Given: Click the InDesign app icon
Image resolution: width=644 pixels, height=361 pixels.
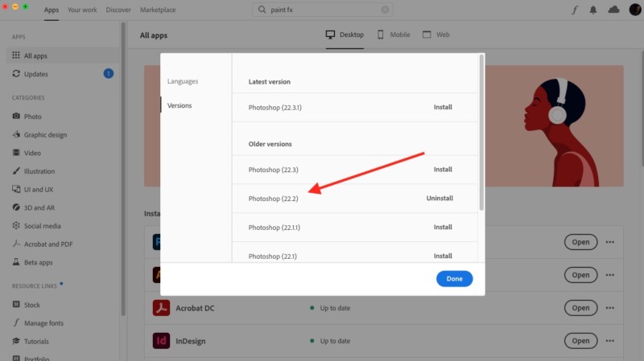Looking at the screenshot, I should click(161, 341).
